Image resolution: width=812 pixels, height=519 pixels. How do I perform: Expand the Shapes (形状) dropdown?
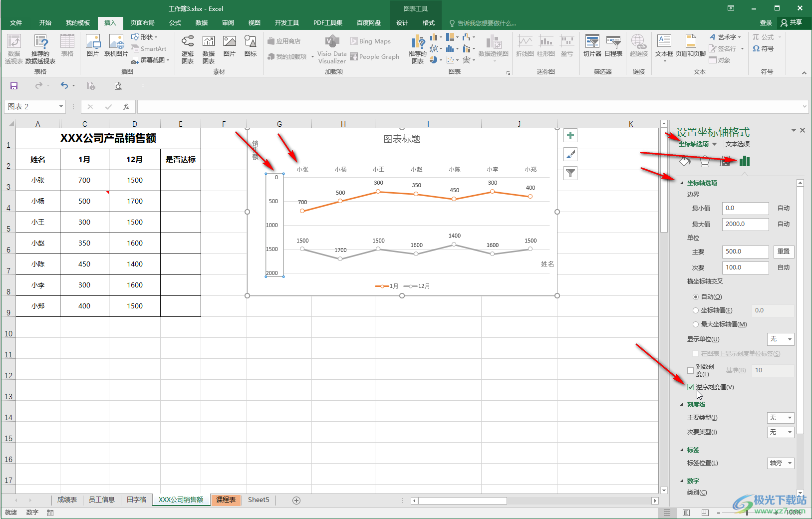156,37
